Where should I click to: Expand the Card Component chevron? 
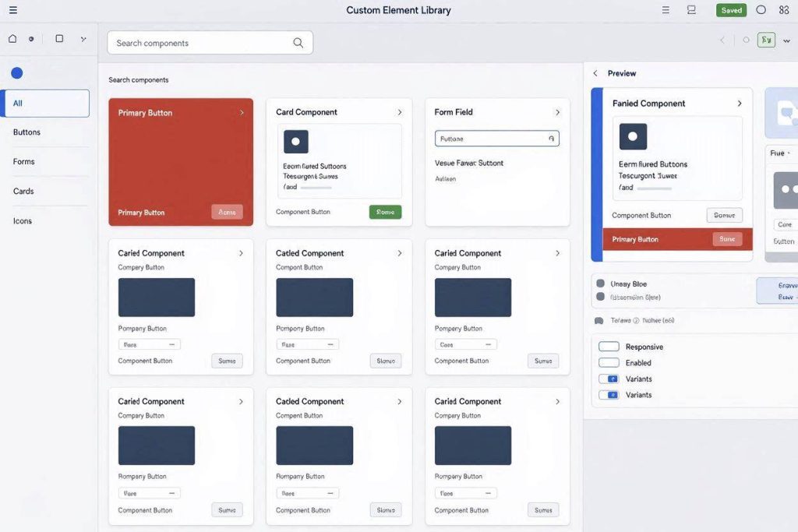coord(400,112)
